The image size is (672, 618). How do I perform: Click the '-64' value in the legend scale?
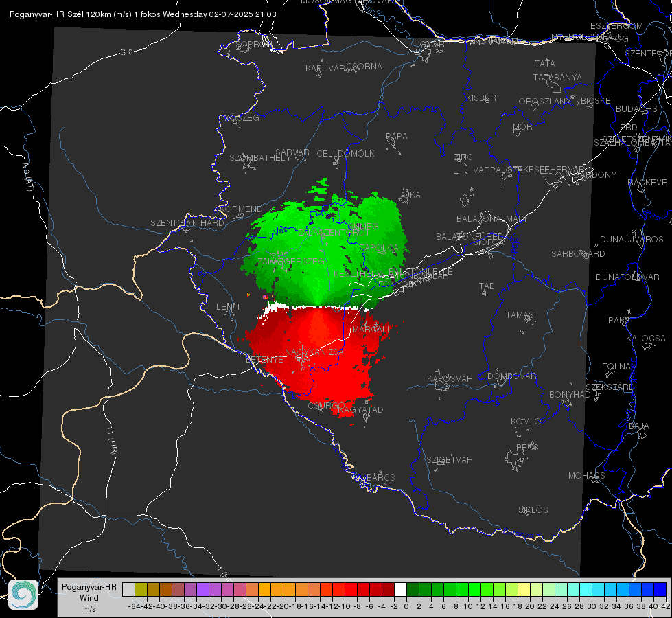coord(134,606)
